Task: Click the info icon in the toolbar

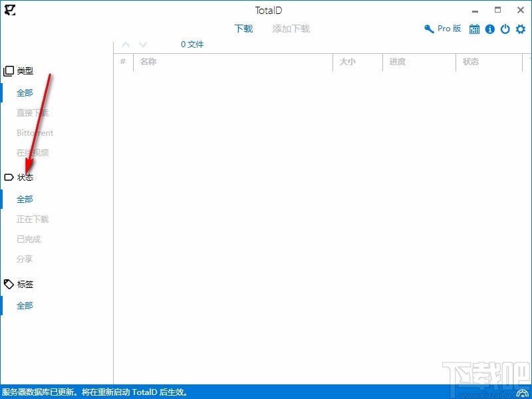Action: [490, 29]
